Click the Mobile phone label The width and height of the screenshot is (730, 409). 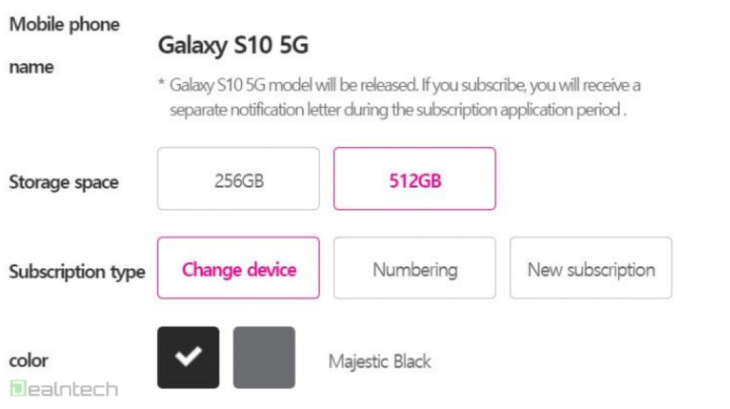pyautogui.click(x=64, y=25)
